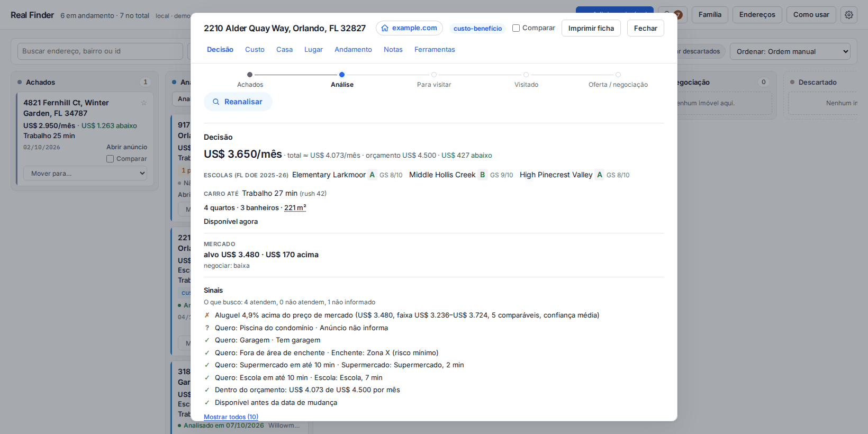The width and height of the screenshot is (868, 434).
Task: Click the Análise stage dot in progress tracker
Action: point(342,75)
